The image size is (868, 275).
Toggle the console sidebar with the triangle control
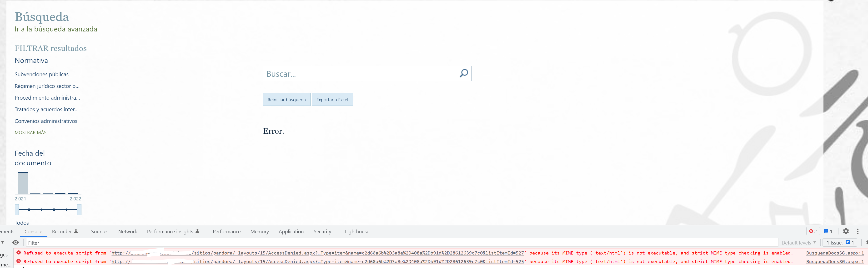pyautogui.click(x=3, y=242)
